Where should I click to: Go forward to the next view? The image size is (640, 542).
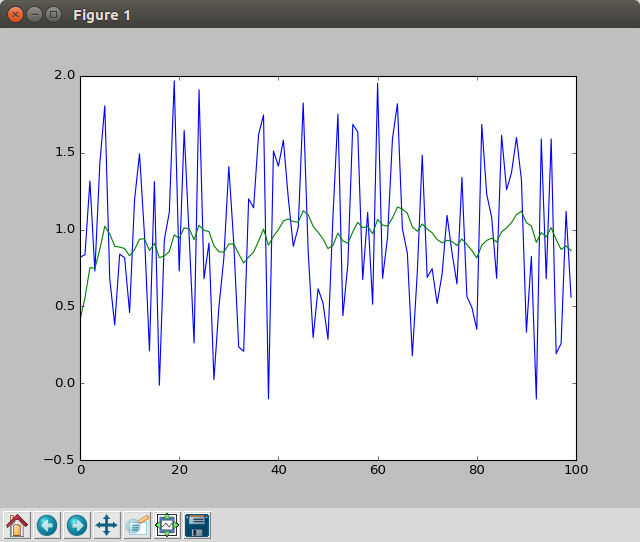[x=77, y=525]
